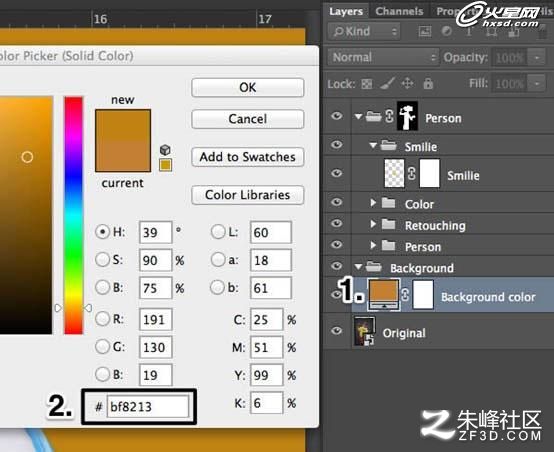Image resolution: width=554 pixels, height=452 pixels.
Task: Click the web-safe color cube icon
Action: [165, 149]
